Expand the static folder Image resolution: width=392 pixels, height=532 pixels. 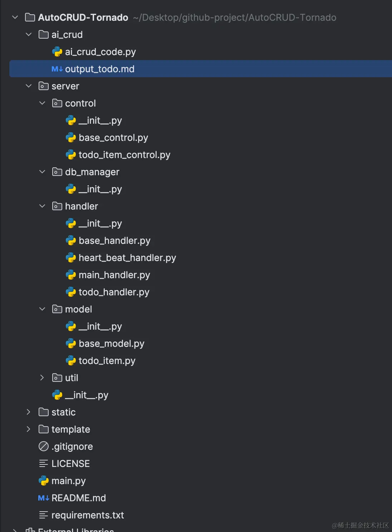[x=29, y=412]
